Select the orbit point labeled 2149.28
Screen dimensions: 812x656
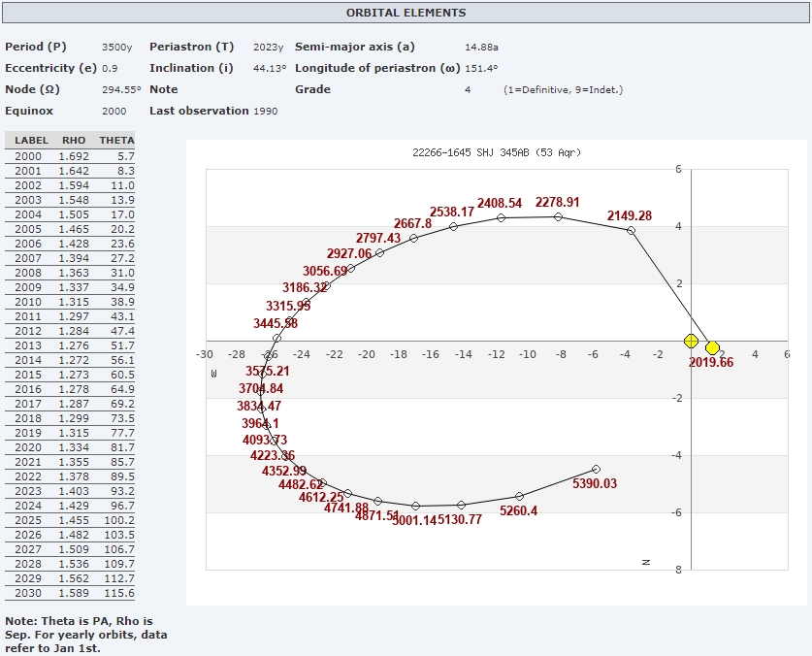(631, 230)
